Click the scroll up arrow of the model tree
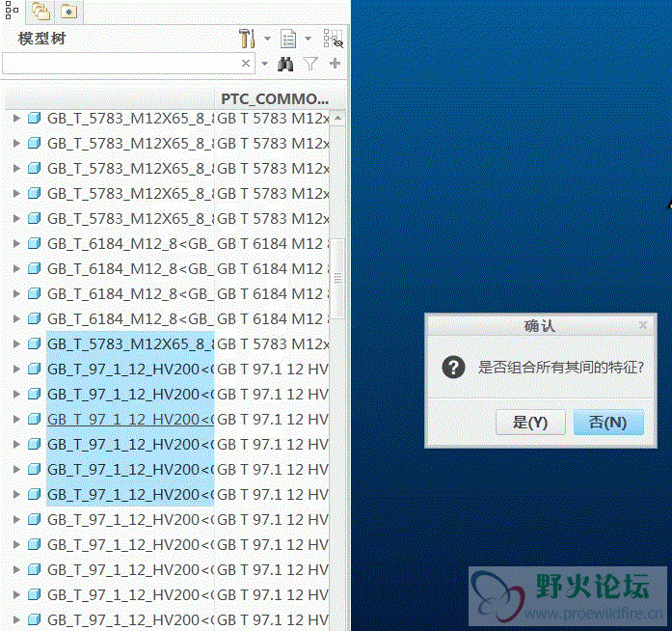Screen dimensions: 672x631 (x=338, y=118)
